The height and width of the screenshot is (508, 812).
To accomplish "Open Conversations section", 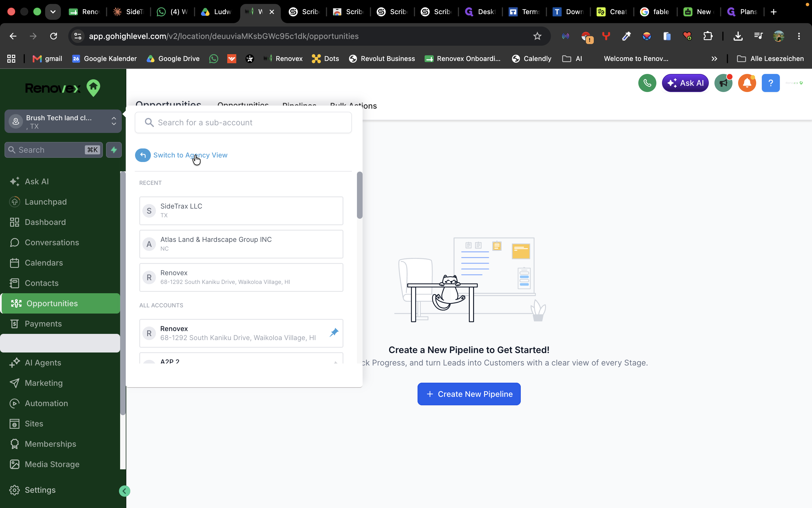I will [60, 242].
